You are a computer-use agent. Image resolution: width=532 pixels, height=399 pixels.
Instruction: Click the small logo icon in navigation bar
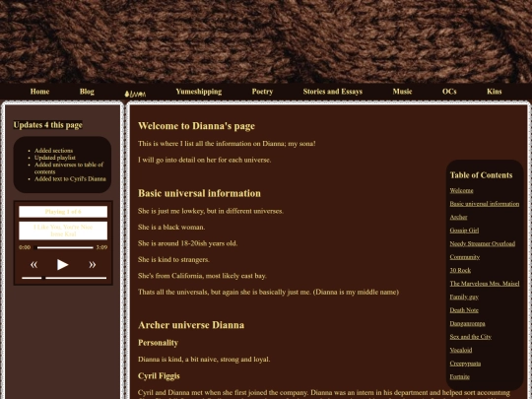point(135,94)
